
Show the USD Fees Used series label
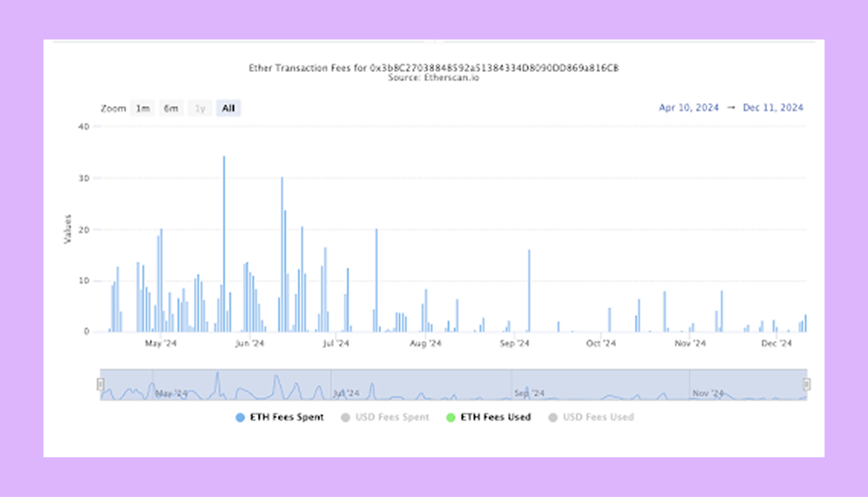click(598, 417)
